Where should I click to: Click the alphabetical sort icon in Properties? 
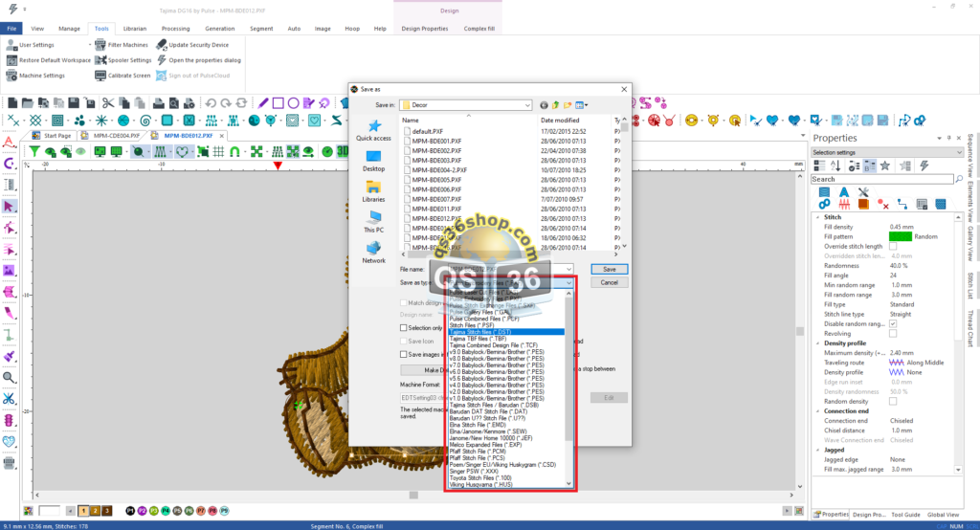(x=835, y=166)
